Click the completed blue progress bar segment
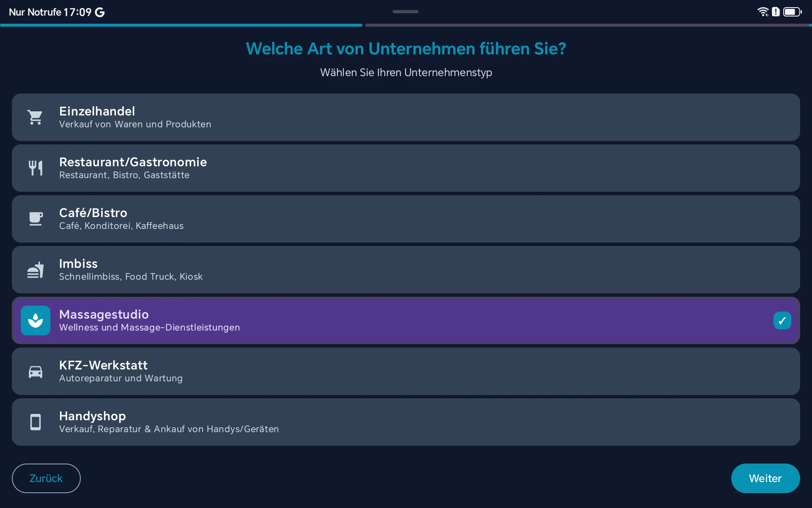Viewport: 812px width, 508px height. pyautogui.click(x=181, y=25)
